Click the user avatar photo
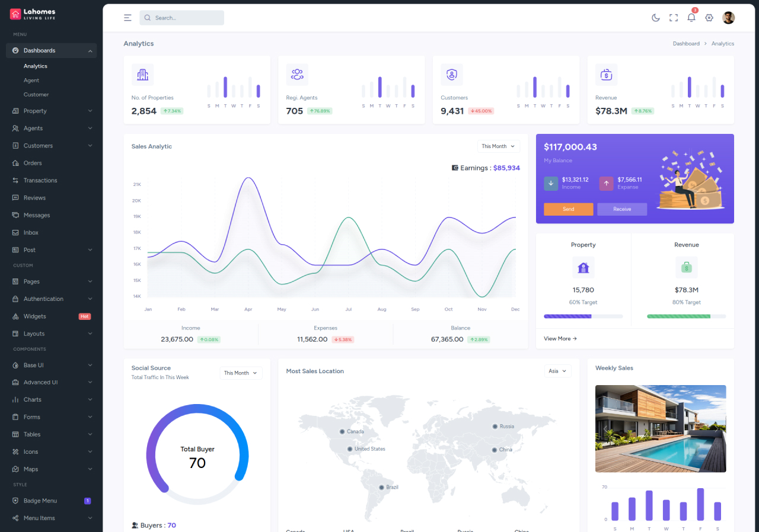The height and width of the screenshot is (532, 759). (728, 18)
